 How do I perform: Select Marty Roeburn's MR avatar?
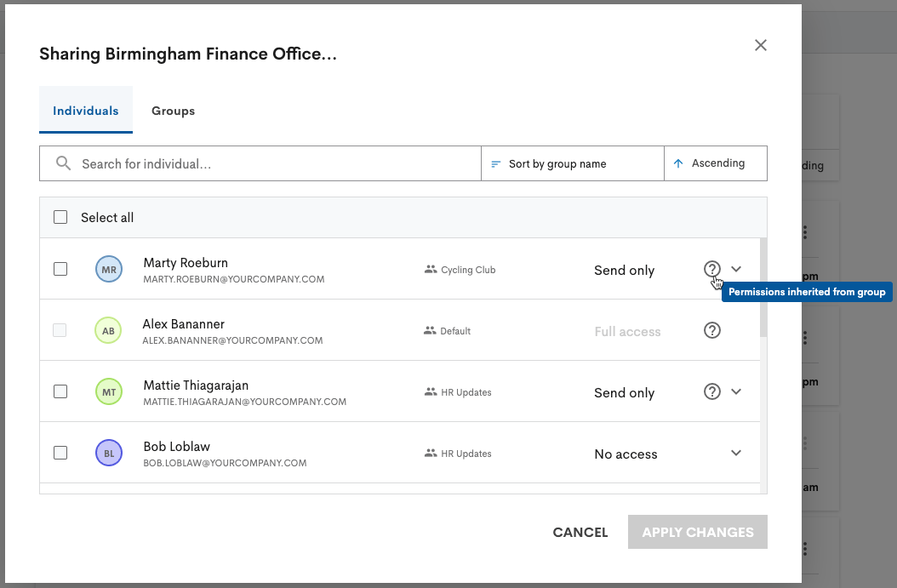click(109, 269)
